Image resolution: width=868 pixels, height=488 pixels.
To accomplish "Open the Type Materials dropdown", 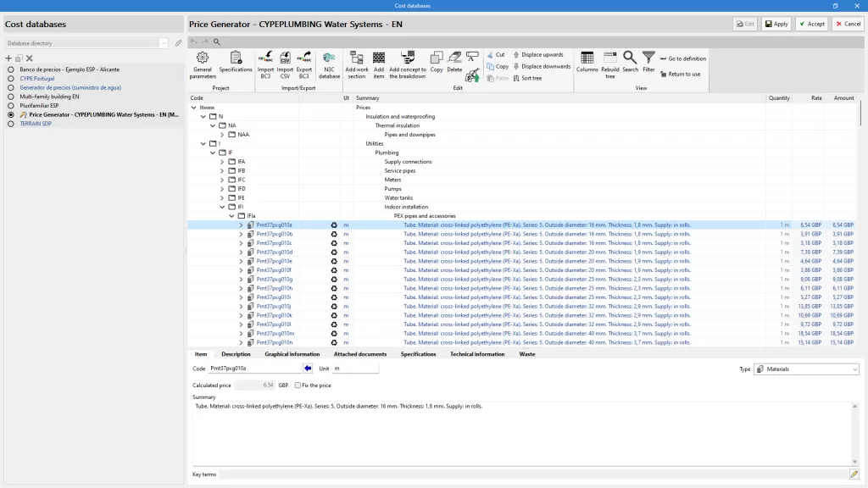I will [806, 369].
